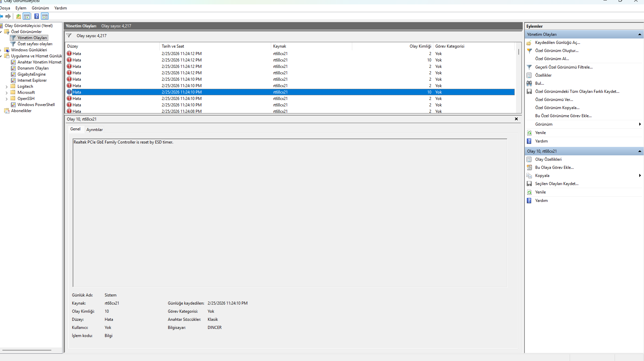Open the Görünüm menu in the menu bar
This screenshot has width=644, height=361.
40,8
